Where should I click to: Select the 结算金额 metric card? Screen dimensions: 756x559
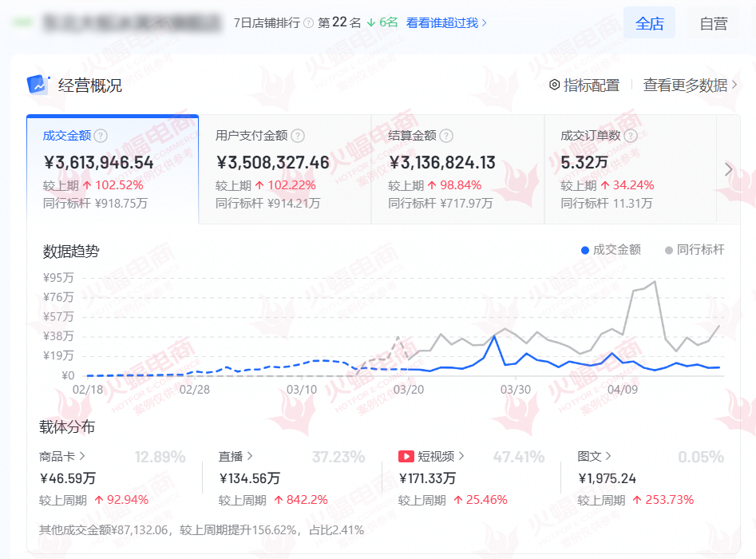tap(457, 170)
